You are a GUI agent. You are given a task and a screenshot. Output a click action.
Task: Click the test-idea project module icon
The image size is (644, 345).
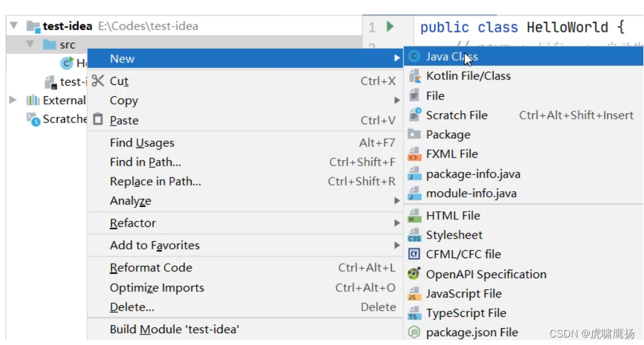click(33, 27)
